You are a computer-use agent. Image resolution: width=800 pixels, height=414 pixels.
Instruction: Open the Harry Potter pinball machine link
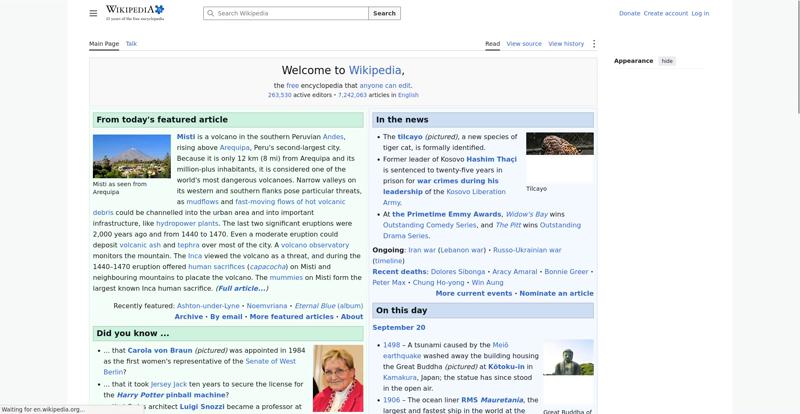coord(171,395)
